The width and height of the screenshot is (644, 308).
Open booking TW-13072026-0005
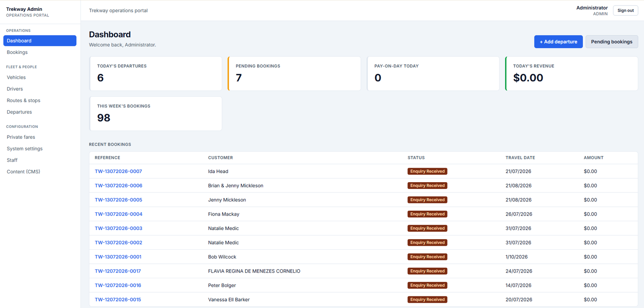[x=118, y=200]
